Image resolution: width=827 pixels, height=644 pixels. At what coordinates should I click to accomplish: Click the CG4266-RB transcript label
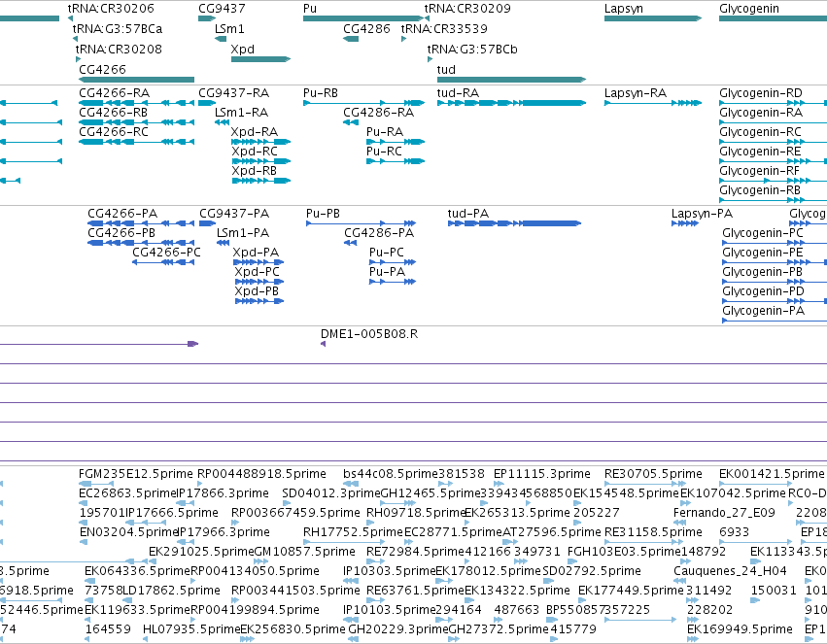coord(114,113)
